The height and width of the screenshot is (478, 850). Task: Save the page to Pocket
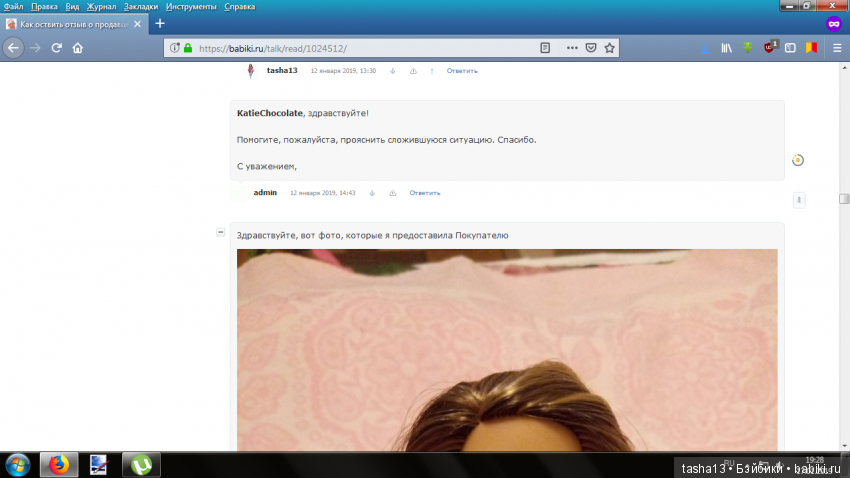point(591,47)
